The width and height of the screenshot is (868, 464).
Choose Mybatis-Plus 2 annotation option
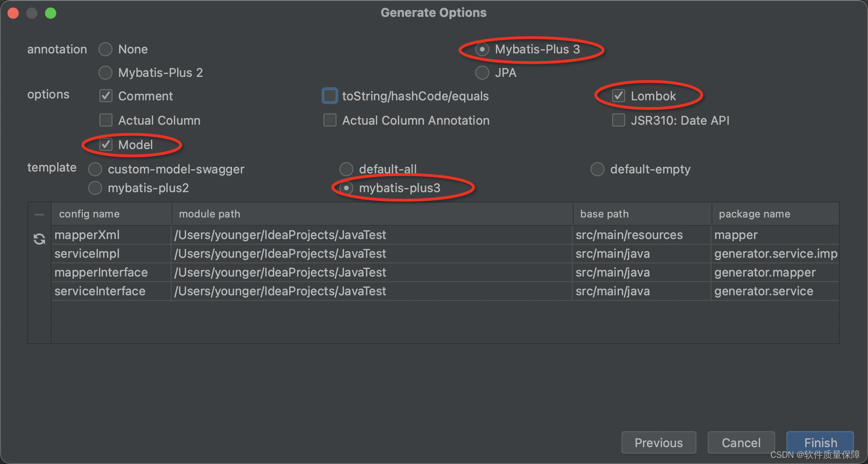coord(105,73)
